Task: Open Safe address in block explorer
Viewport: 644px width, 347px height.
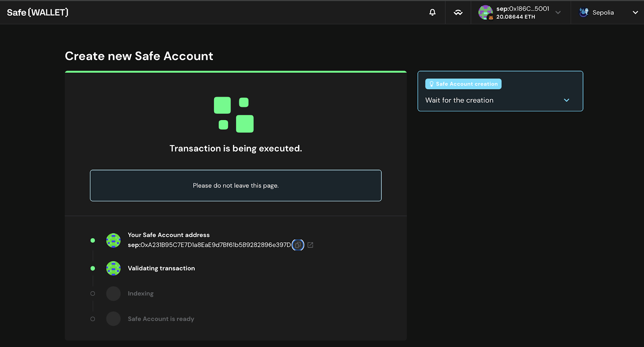Action: click(x=310, y=245)
